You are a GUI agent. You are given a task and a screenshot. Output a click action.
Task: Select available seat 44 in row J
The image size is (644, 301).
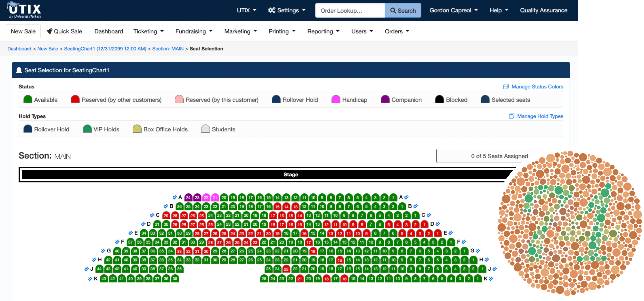pyautogui.click(x=99, y=269)
